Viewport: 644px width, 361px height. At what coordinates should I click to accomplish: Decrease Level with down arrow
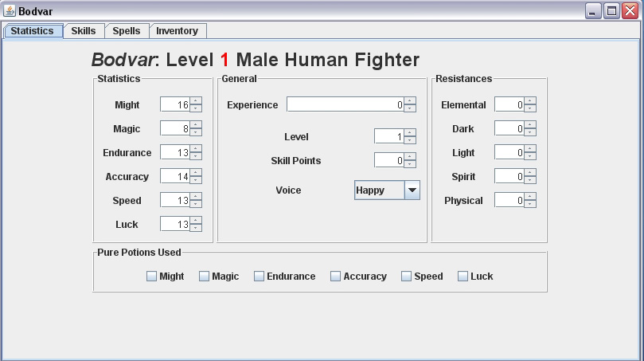[410, 139]
